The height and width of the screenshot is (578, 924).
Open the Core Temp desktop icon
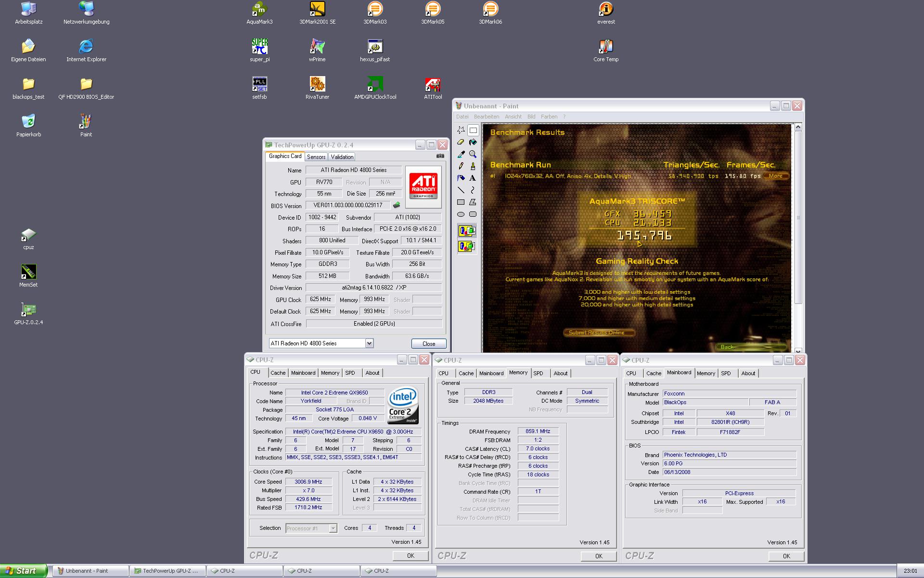[x=606, y=51]
